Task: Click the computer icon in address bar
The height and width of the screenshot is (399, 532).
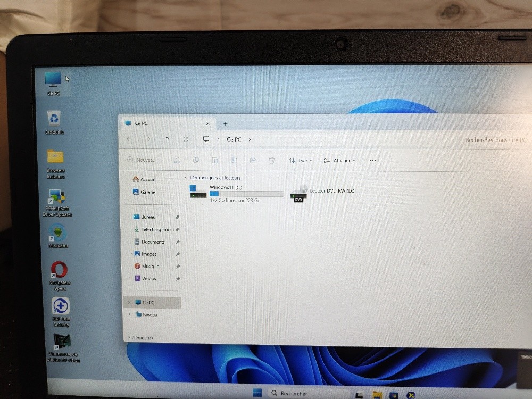Action: coord(206,139)
